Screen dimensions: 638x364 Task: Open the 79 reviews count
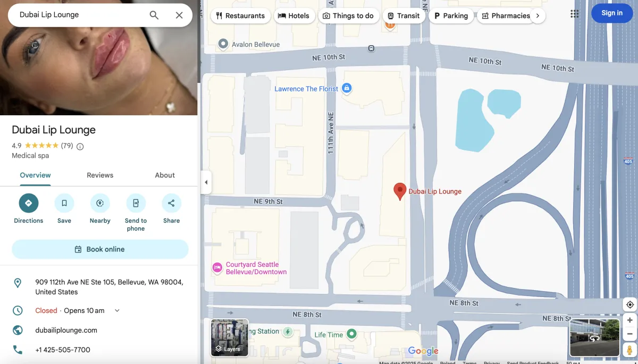[x=67, y=146]
